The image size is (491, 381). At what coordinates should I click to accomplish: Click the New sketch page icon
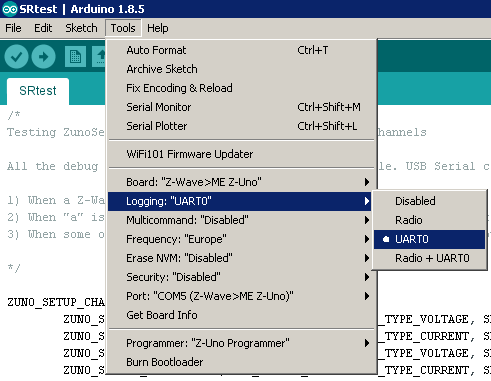point(75,57)
